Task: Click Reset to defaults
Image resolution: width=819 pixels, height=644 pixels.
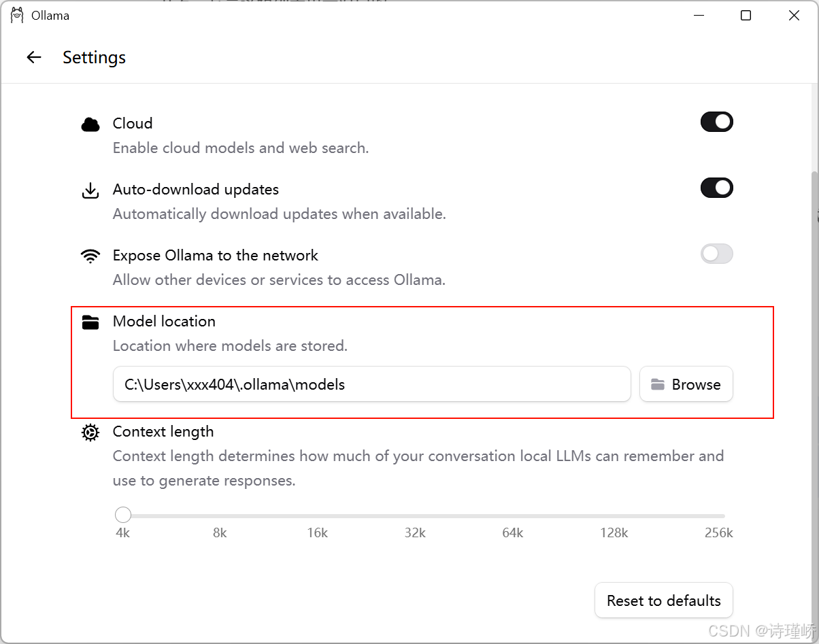Action: [664, 600]
